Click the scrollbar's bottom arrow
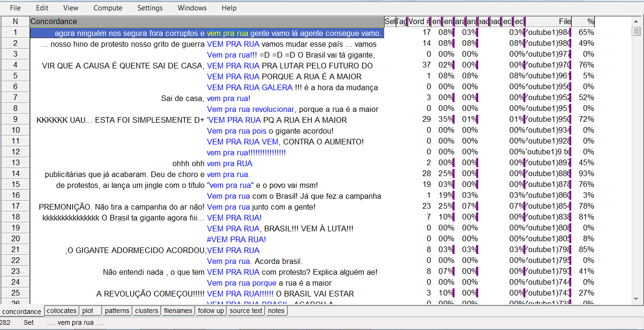Screen dimensions: 644x330 636,299
